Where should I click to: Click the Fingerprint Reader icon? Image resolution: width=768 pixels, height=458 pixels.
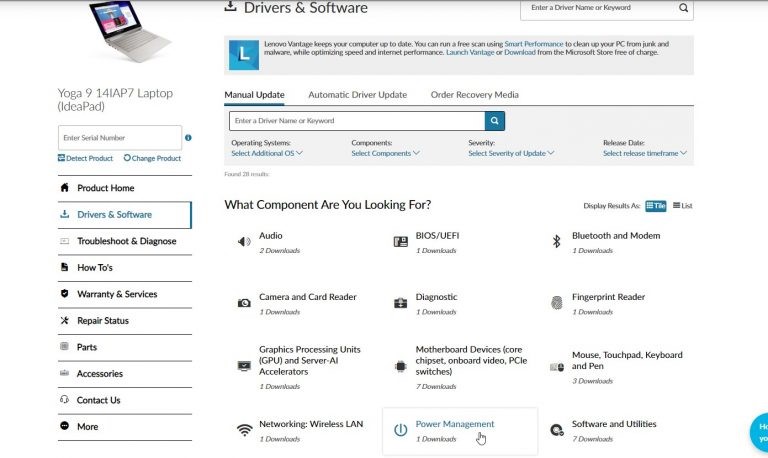[557, 302]
